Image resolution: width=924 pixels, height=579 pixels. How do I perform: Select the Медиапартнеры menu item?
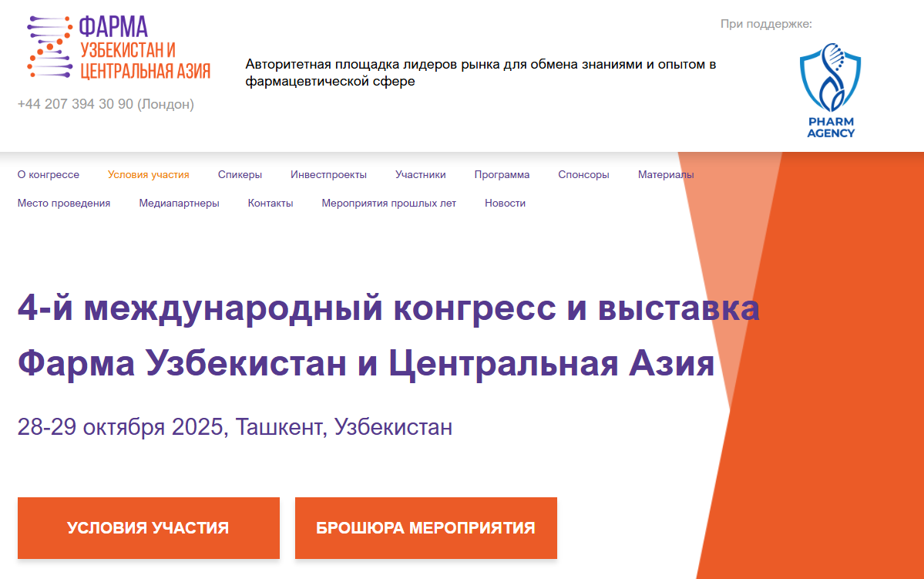coord(179,203)
